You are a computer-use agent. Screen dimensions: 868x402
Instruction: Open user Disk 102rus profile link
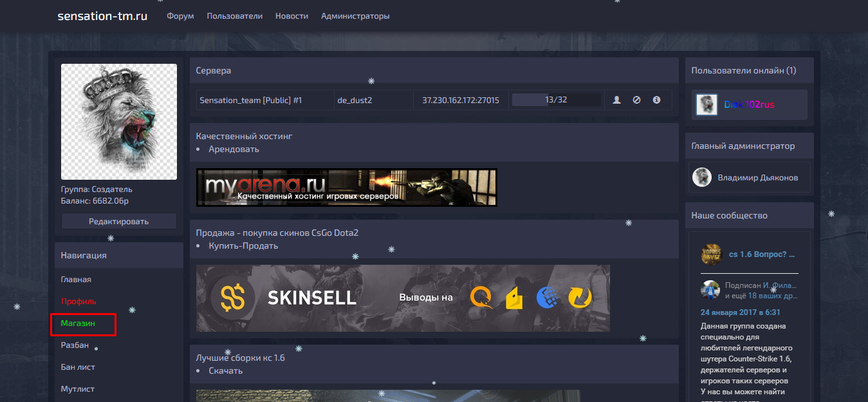[750, 104]
